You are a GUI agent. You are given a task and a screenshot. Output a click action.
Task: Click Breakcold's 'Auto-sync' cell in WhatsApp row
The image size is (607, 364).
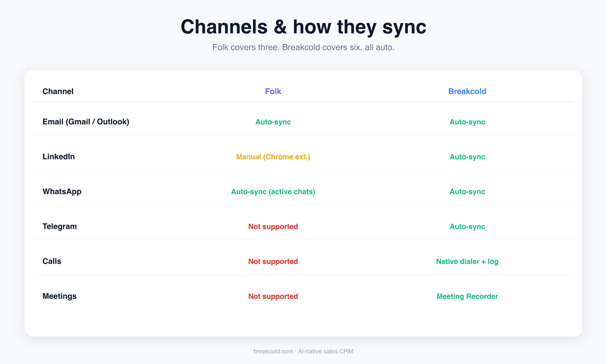(x=467, y=192)
